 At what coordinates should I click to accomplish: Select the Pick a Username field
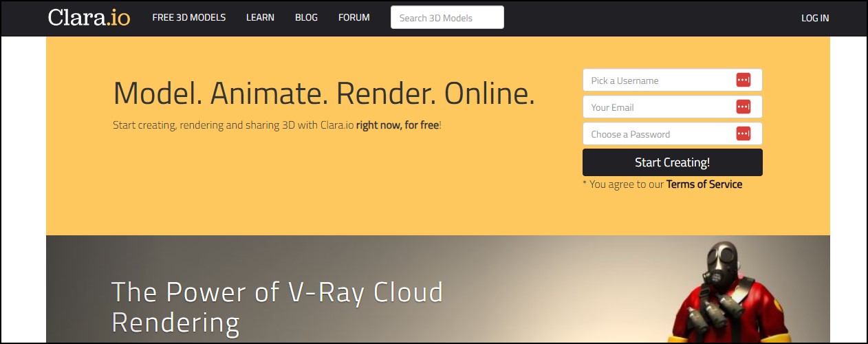672,80
